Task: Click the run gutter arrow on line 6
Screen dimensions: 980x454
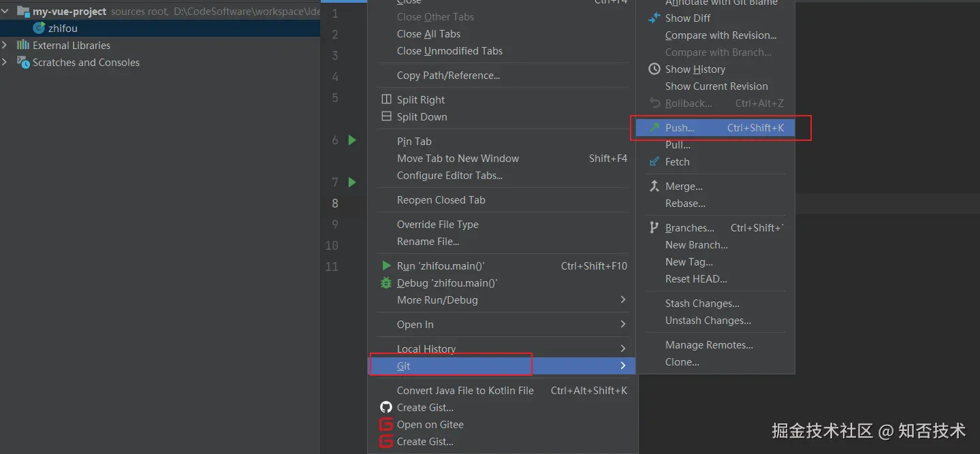Action: [x=352, y=140]
